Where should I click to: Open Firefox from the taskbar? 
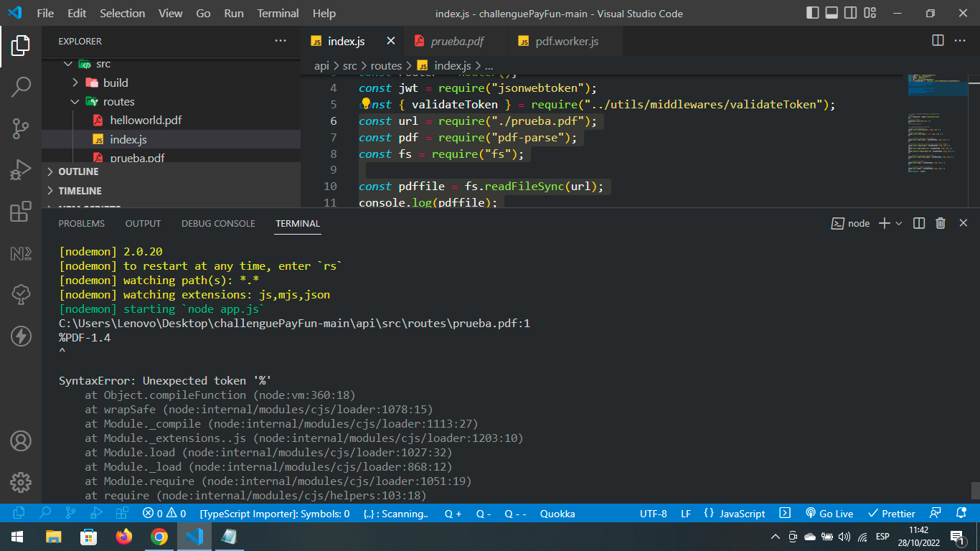124,536
